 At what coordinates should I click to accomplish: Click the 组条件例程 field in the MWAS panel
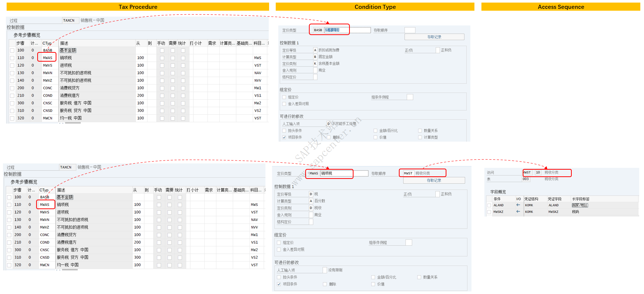click(408, 242)
